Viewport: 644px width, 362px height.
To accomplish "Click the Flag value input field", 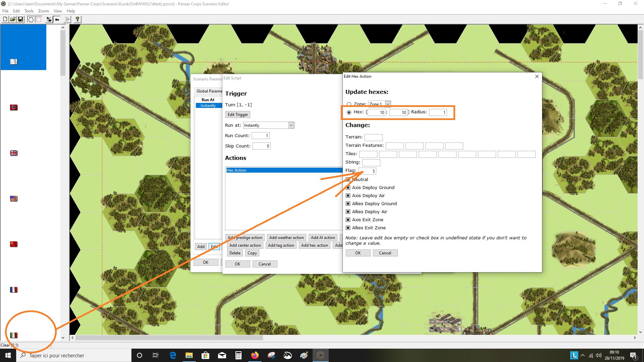I will pyautogui.click(x=367, y=171).
